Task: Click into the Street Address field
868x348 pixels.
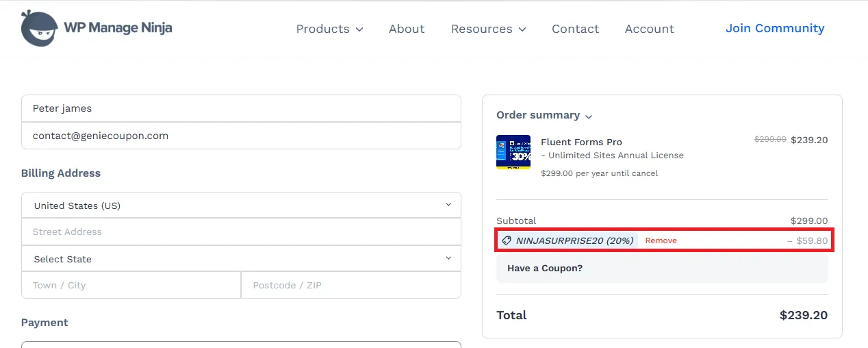Action: point(241,232)
